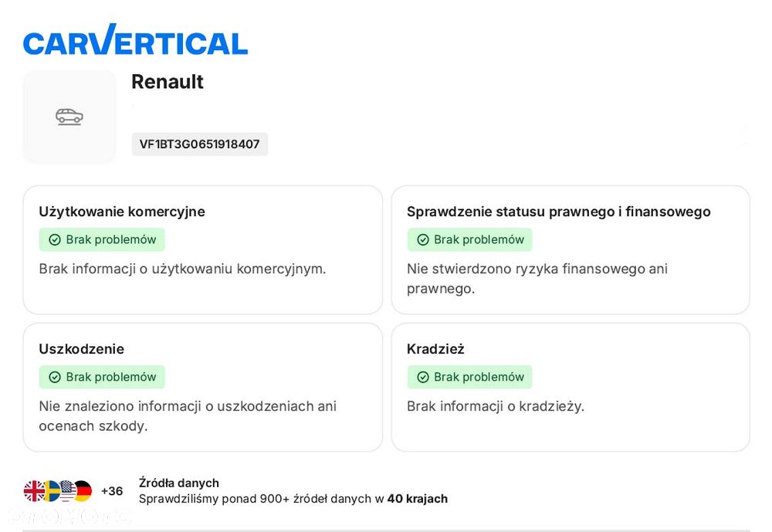The image size is (772, 532).
Task: Open the Sprawdzenie statusu prawnego i finansowego heading
Action: pyautogui.click(x=558, y=212)
